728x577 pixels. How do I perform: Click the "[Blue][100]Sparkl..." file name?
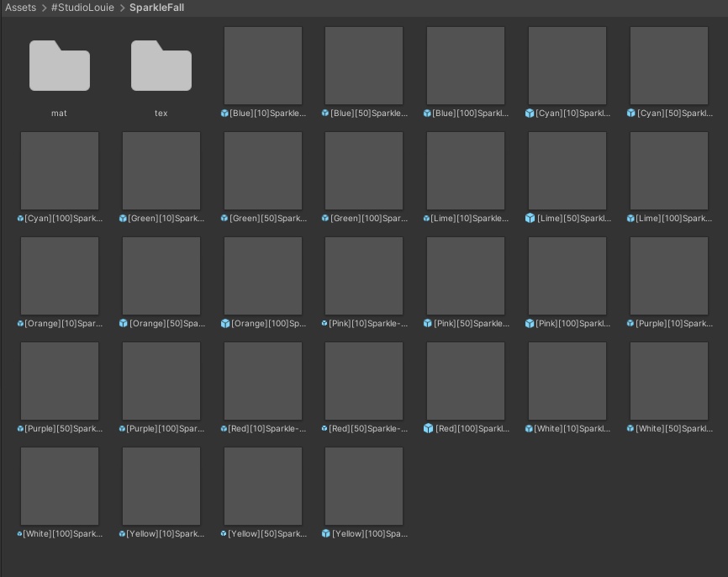(470, 113)
